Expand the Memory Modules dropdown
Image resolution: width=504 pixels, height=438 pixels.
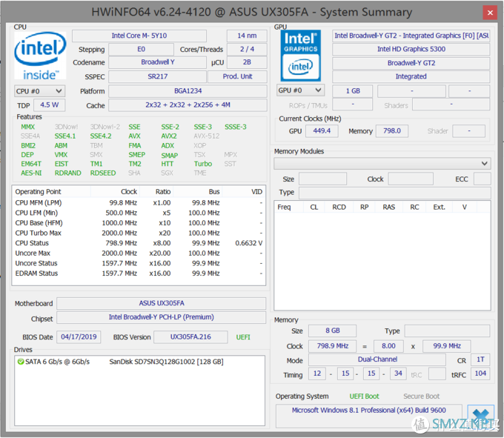pos(382,164)
